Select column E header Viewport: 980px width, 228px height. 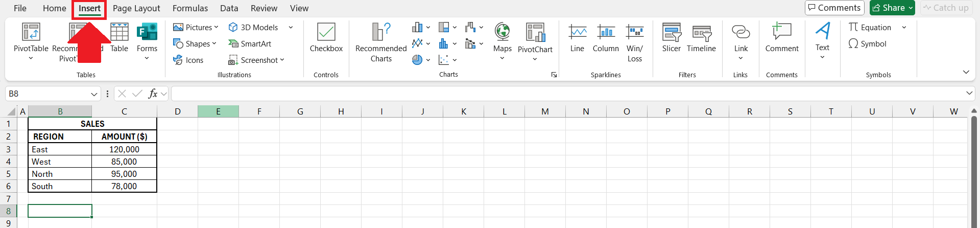pos(218,111)
